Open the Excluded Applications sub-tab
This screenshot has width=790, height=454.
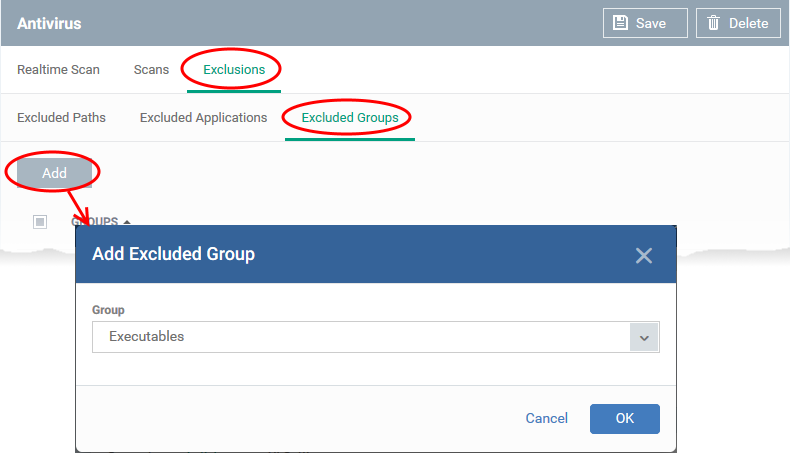pos(204,117)
